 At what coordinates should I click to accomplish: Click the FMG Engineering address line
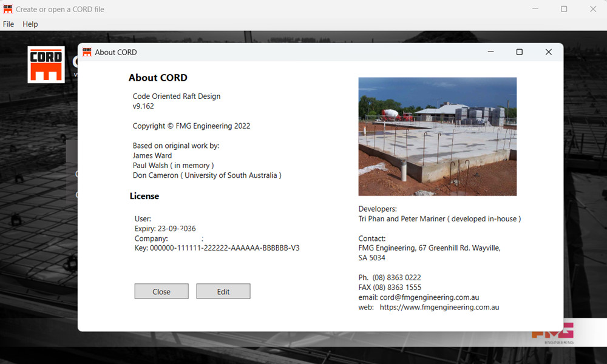click(429, 248)
